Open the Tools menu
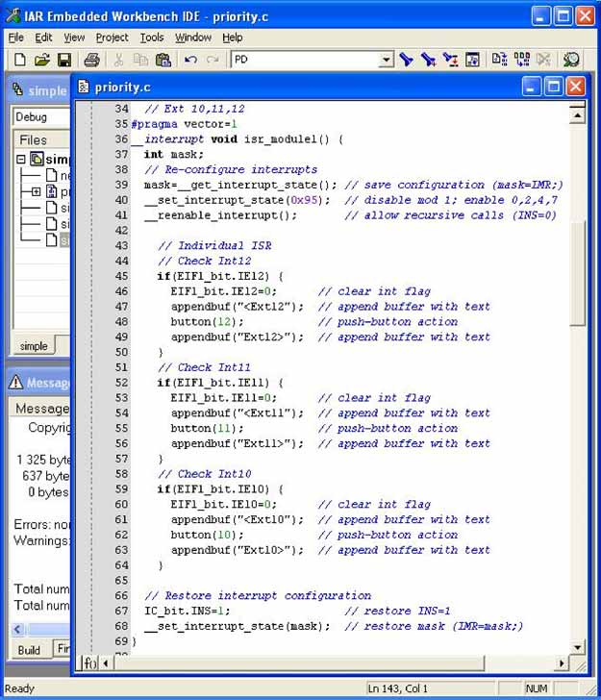The image size is (601, 700). pyautogui.click(x=152, y=37)
